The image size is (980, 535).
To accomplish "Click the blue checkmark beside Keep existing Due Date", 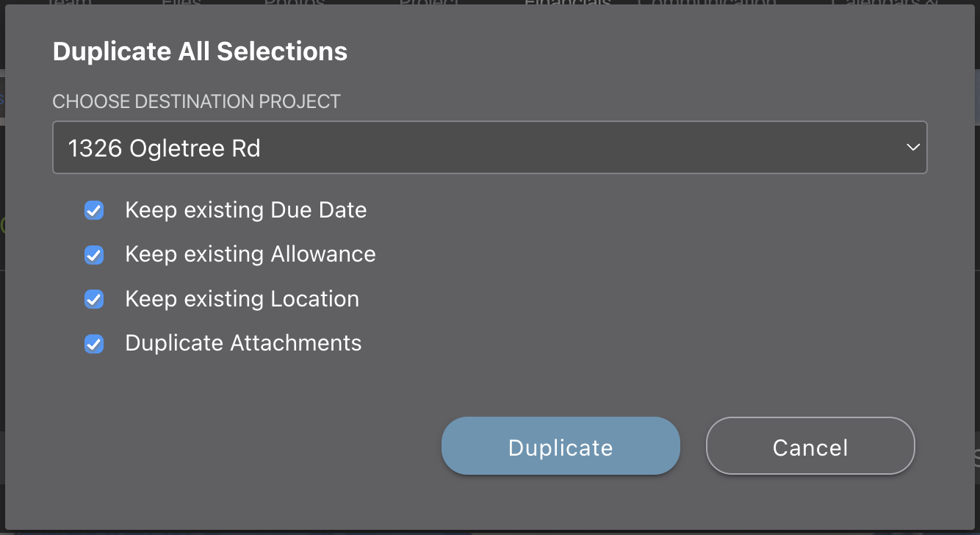I will 94,210.
